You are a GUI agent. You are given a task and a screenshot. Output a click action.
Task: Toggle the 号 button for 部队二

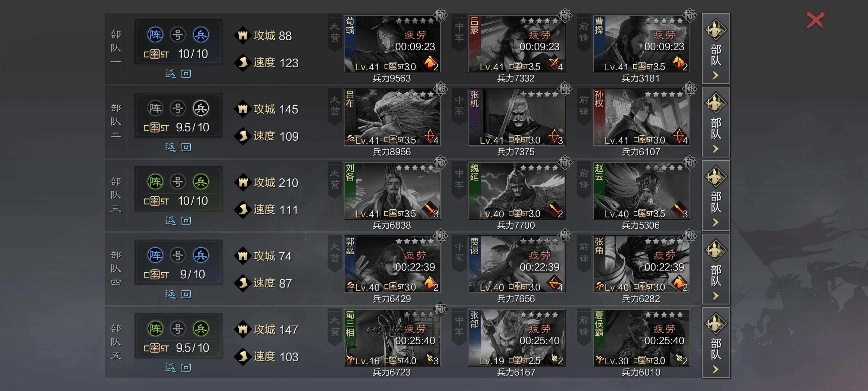click(x=178, y=108)
